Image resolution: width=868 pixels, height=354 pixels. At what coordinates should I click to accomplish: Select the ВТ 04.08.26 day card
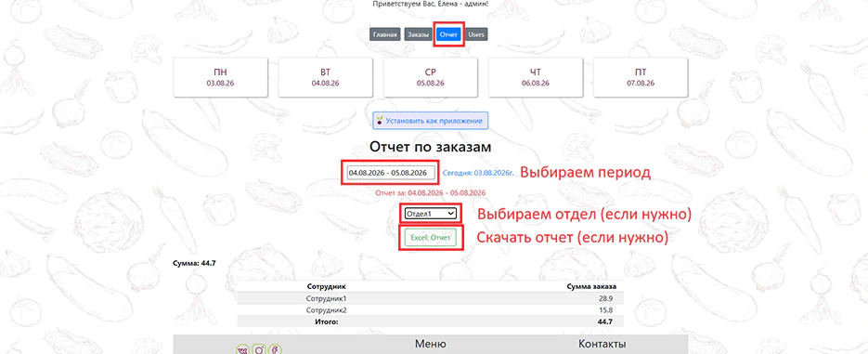[x=326, y=77]
